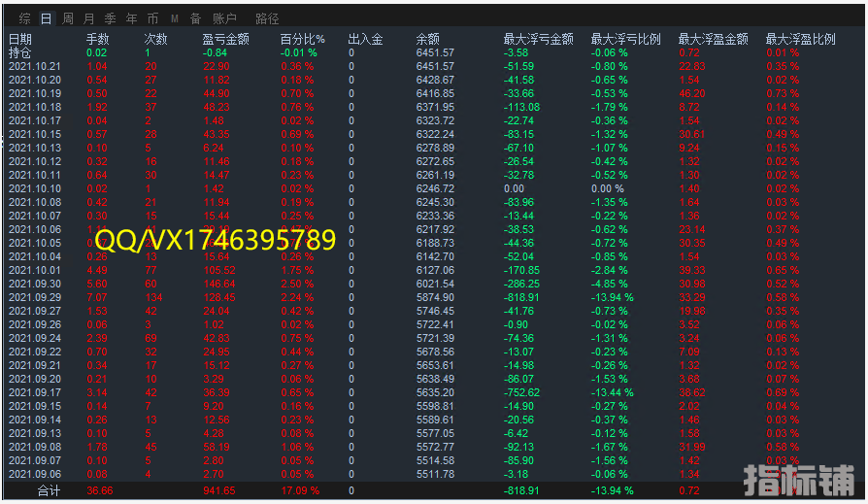Open the 备 notes tab
This screenshot has width=868, height=504.
[x=195, y=18]
